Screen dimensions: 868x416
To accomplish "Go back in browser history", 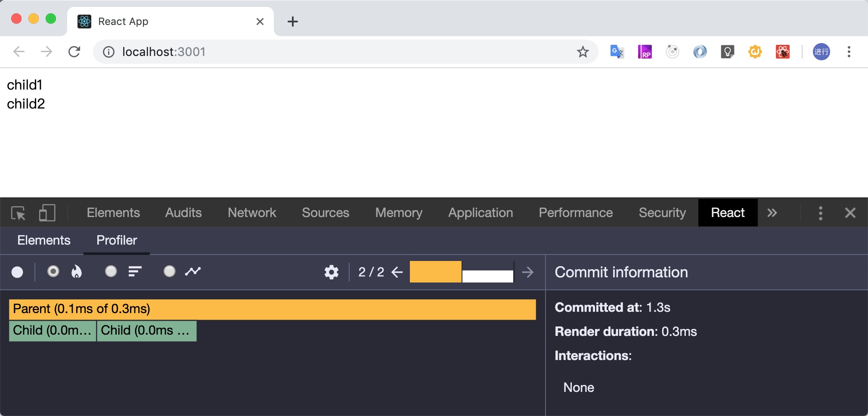I will click(x=19, y=52).
